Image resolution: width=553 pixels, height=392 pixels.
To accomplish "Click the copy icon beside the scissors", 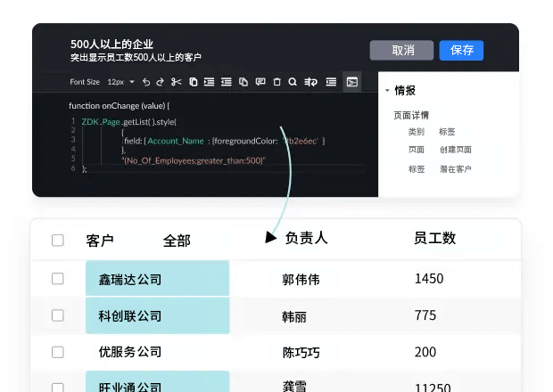I will [x=194, y=82].
